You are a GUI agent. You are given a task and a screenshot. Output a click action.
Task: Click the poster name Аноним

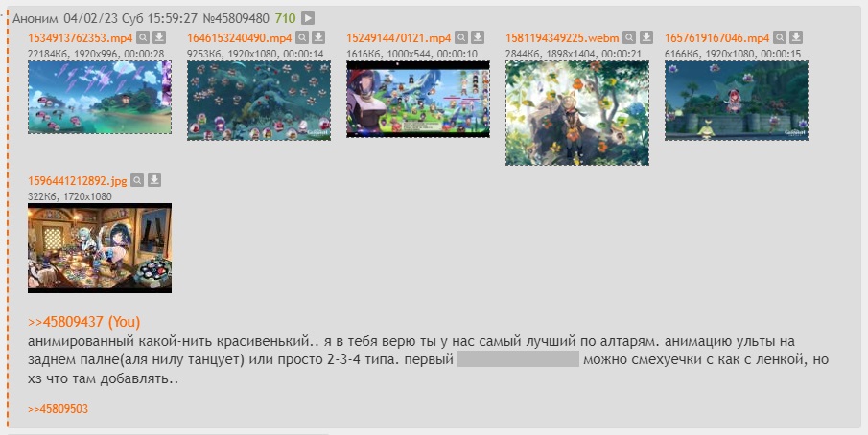[35, 18]
